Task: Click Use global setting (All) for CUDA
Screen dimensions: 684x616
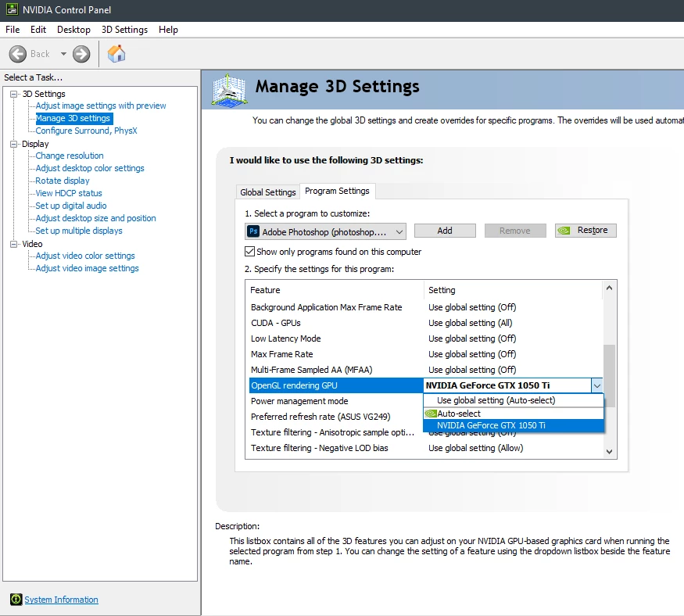Action: click(x=471, y=323)
